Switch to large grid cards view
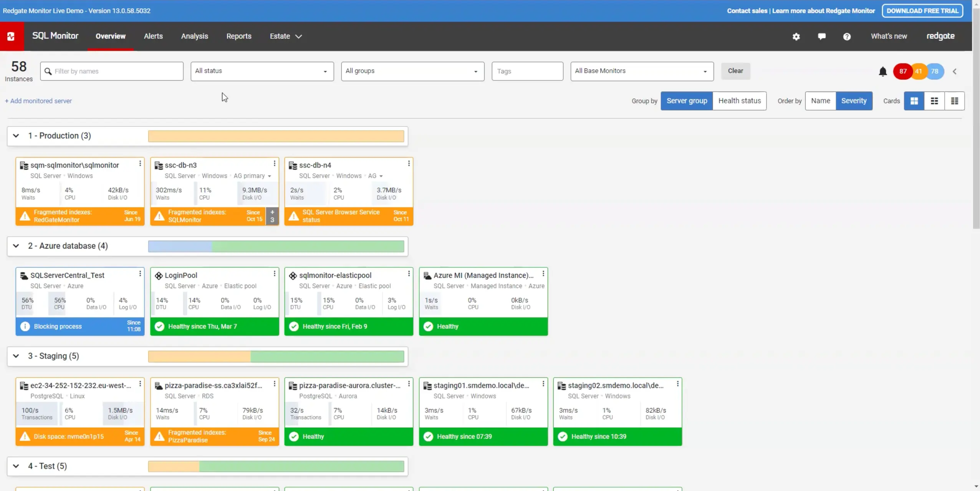This screenshot has width=980, height=491. [x=914, y=101]
